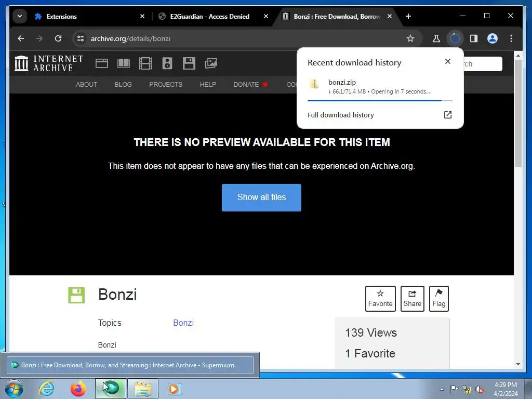Click the scrollbar up arrow
Screen dimensions: 532x399
[518, 55]
